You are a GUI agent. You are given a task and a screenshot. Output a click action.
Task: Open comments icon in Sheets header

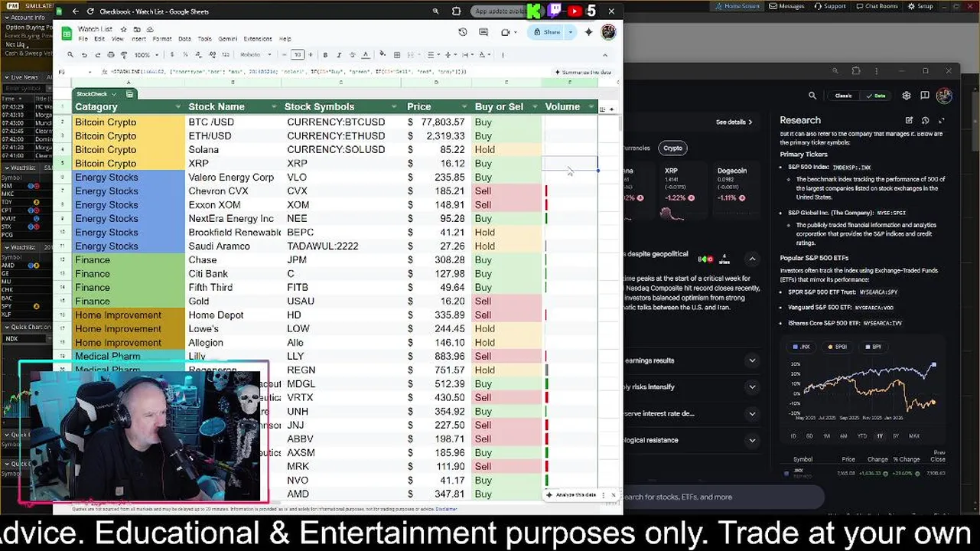click(483, 32)
